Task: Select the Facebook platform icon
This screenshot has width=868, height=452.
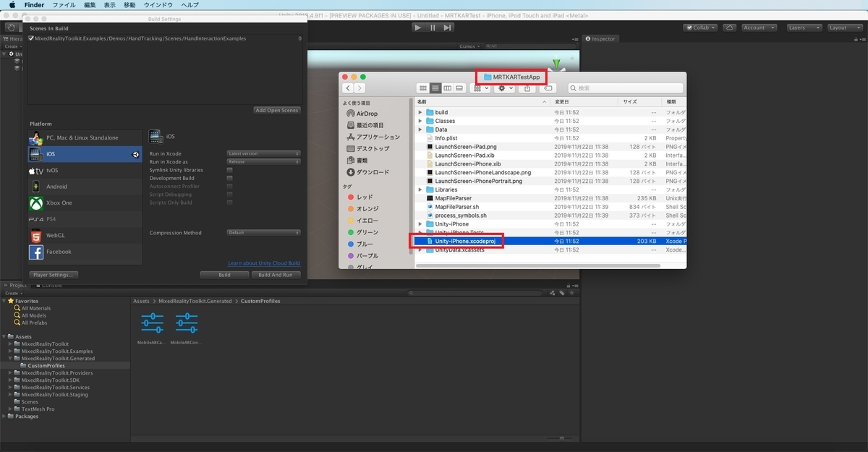Action: [36, 252]
